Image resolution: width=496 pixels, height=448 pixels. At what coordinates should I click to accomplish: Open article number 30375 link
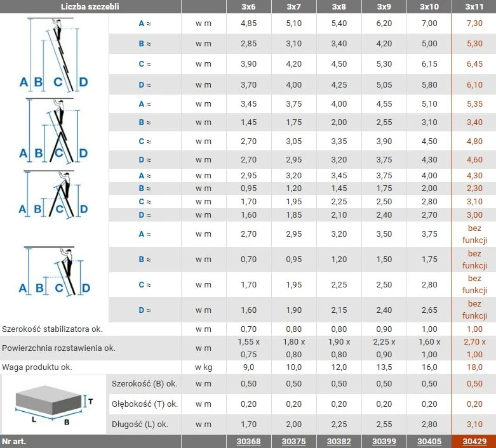(x=293, y=442)
